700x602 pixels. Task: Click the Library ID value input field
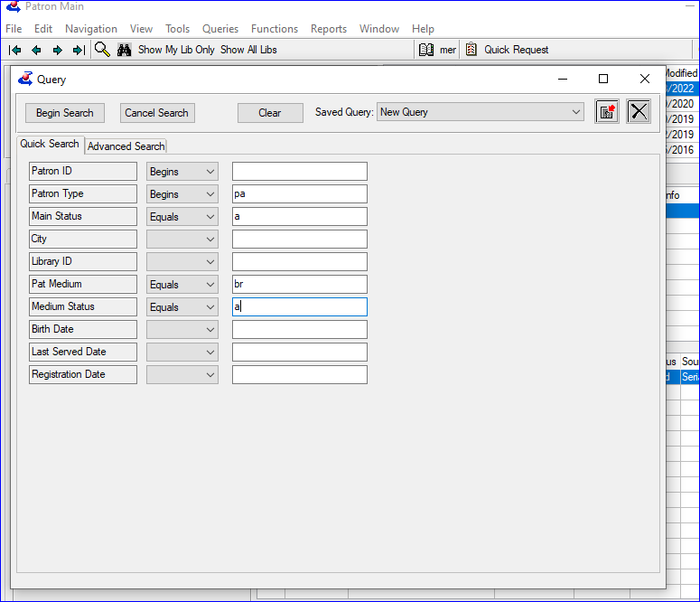299,262
